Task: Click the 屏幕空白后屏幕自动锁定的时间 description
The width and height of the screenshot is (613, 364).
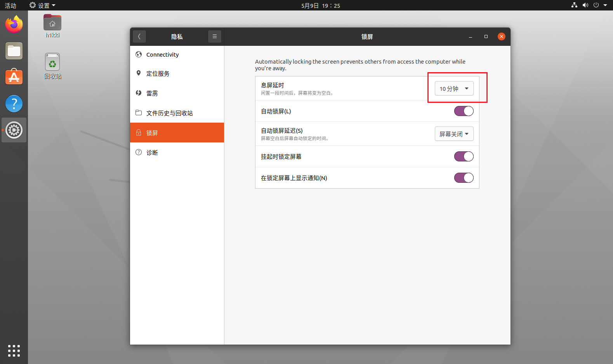Action: click(x=295, y=139)
